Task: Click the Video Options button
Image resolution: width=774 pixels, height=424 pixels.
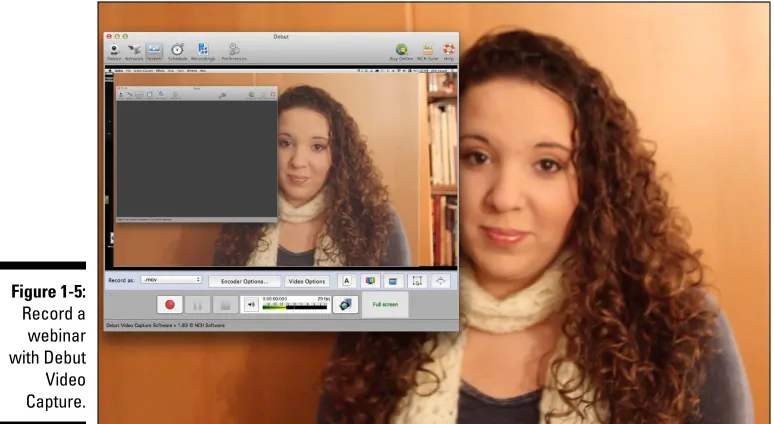Action: pyautogui.click(x=307, y=281)
